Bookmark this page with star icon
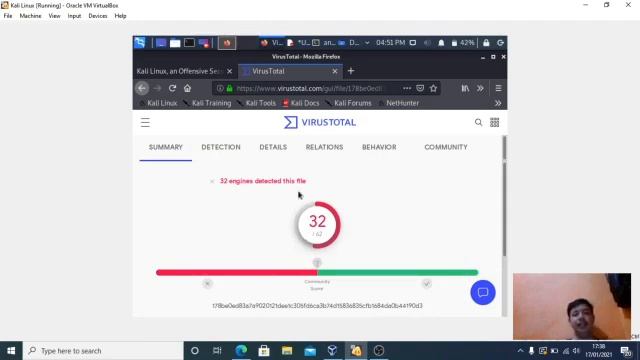Image resolution: width=640 pixels, height=360 pixels. point(433,88)
